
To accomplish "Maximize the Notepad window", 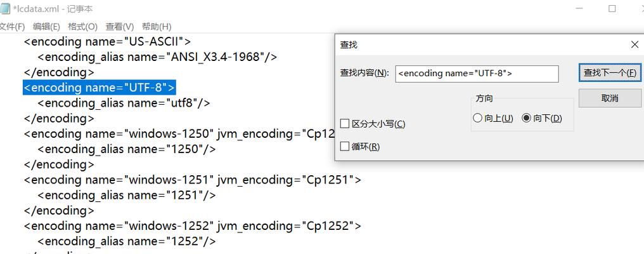I will pyautogui.click(x=612, y=9).
